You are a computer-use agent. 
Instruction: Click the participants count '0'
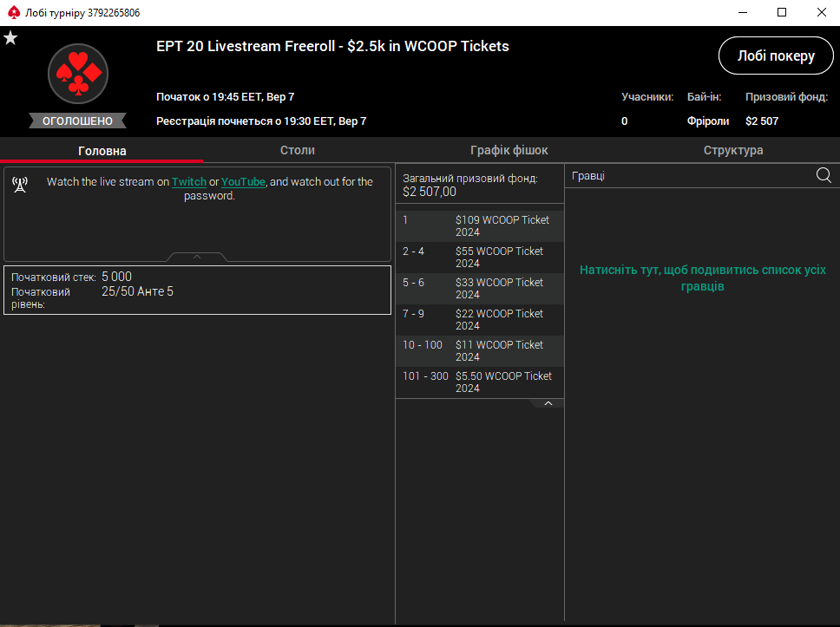coord(624,121)
